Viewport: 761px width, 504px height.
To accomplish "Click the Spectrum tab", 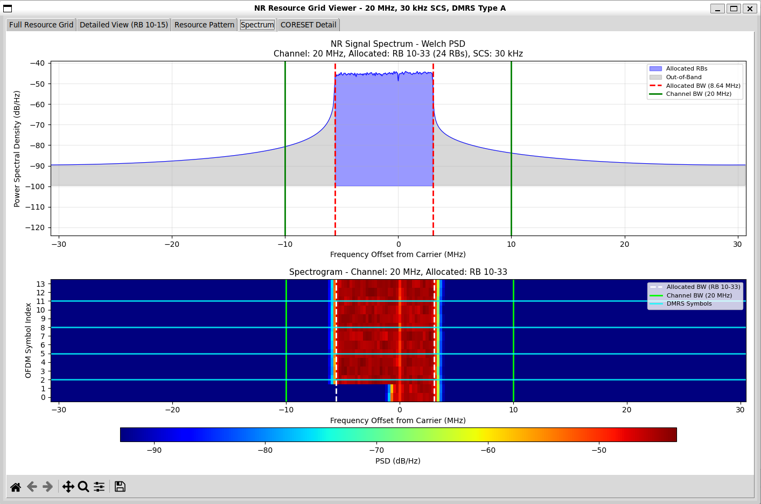I will point(257,24).
